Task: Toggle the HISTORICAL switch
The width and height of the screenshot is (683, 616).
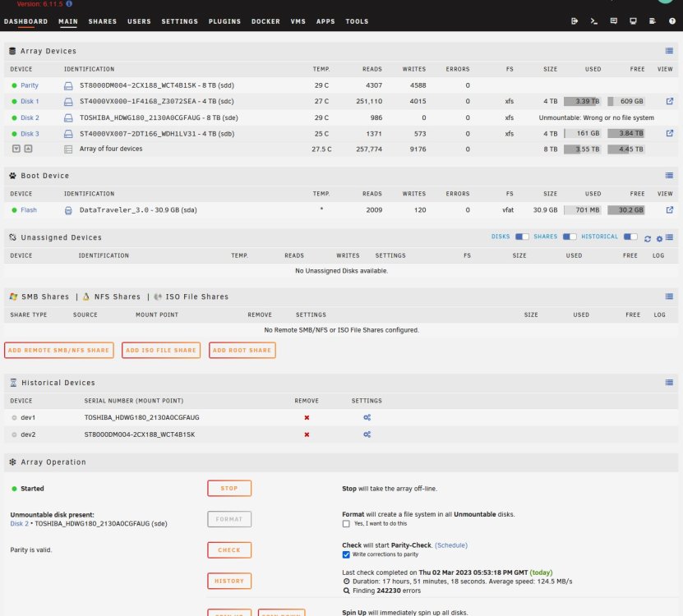Action: point(630,237)
